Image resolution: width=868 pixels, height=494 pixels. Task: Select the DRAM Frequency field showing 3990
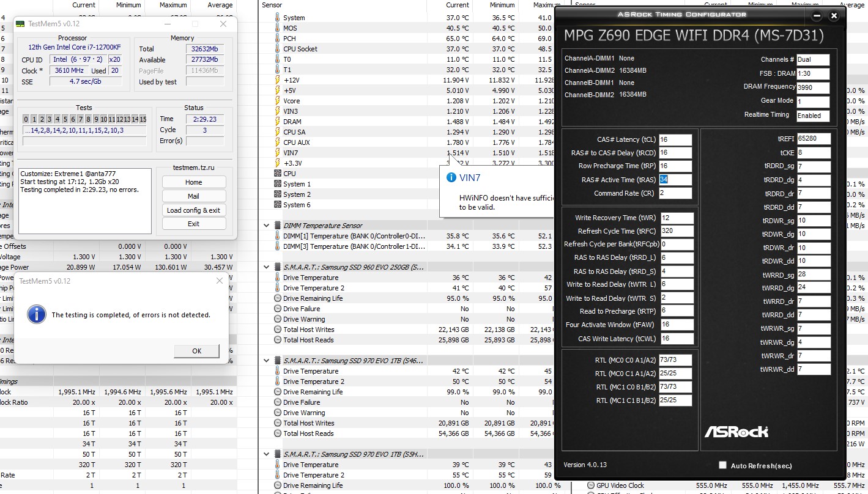[x=813, y=88]
